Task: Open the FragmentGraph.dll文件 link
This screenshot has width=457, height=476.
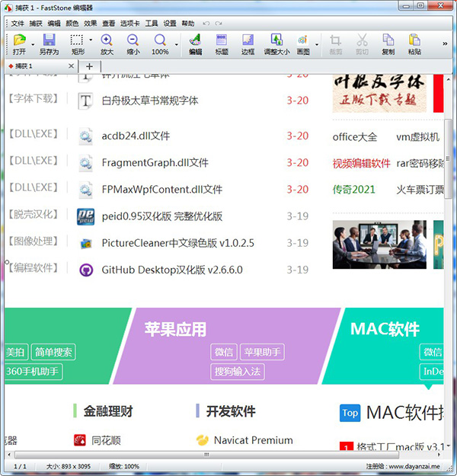Action: point(155,163)
